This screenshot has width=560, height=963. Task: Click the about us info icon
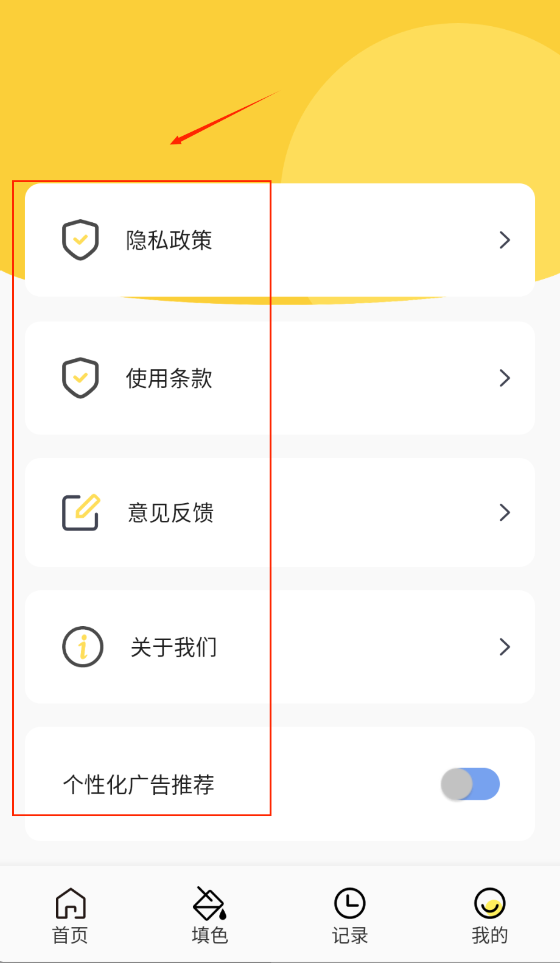pos(83,647)
